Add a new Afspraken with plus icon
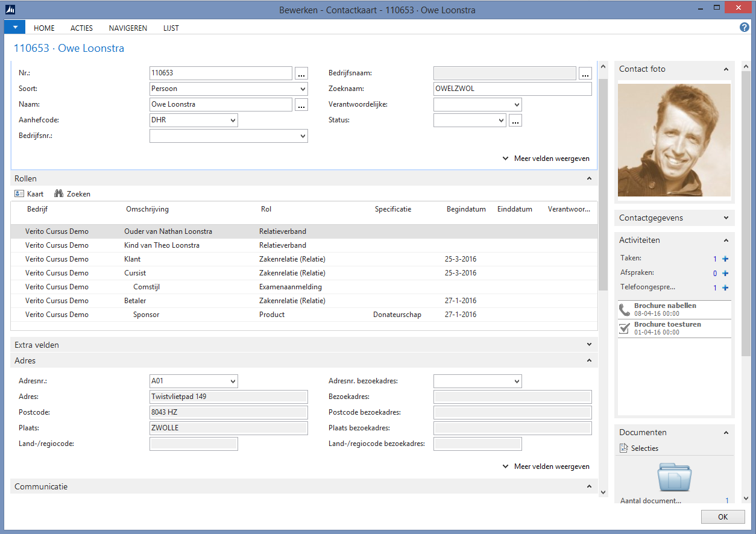Screen dimensions: 756x534 coord(725,273)
